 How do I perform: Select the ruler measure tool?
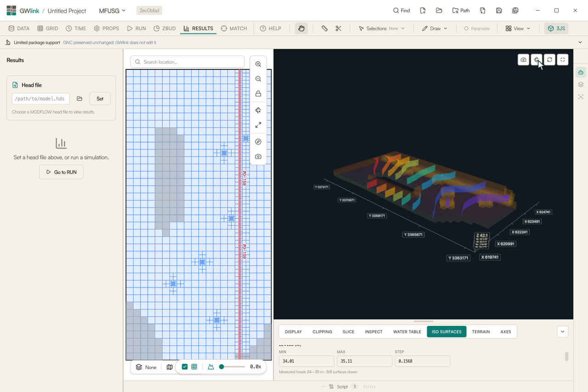(325, 28)
